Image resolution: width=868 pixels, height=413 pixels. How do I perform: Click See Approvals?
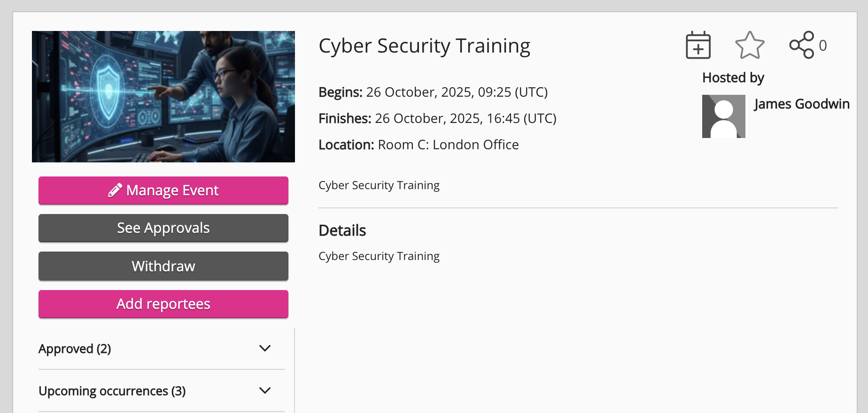163,228
